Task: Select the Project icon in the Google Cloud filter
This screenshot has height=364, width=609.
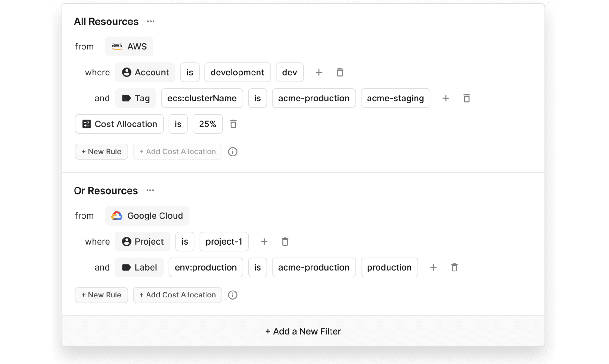Action: [127, 241]
